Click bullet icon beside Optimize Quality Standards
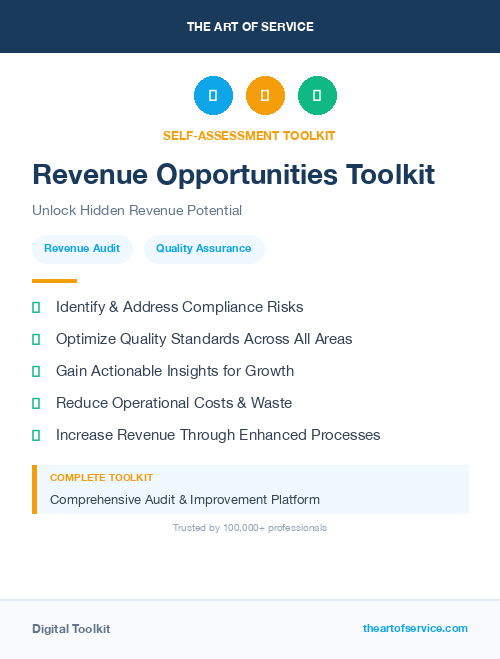 pyautogui.click(x=36, y=340)
